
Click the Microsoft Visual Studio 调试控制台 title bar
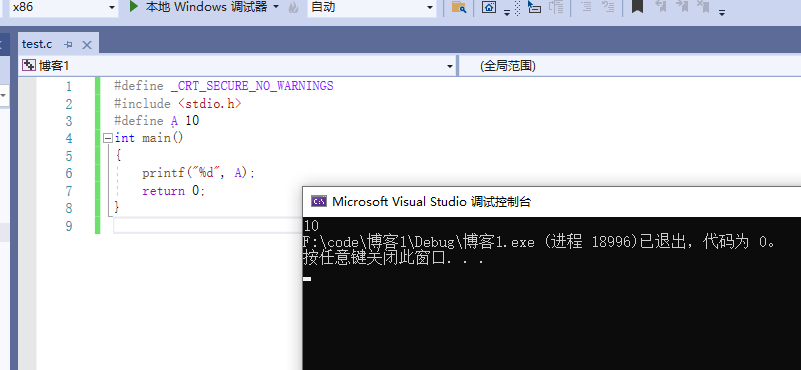(552, 201)
